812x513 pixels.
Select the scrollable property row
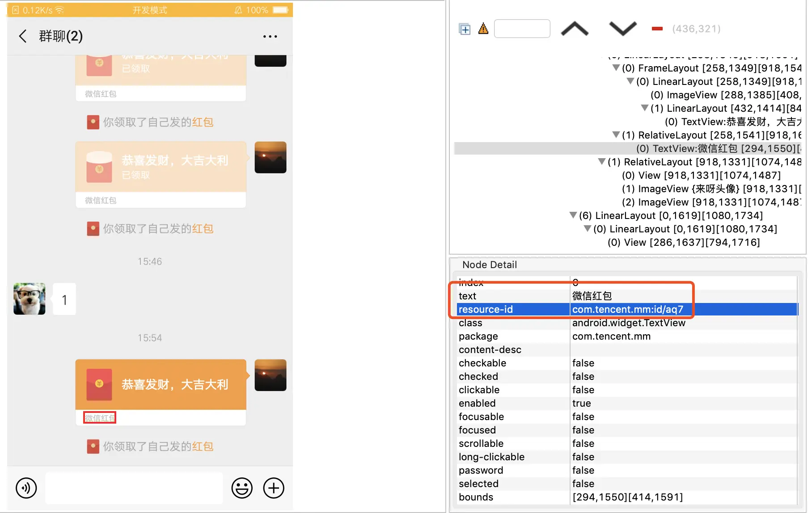click(627, 443)
